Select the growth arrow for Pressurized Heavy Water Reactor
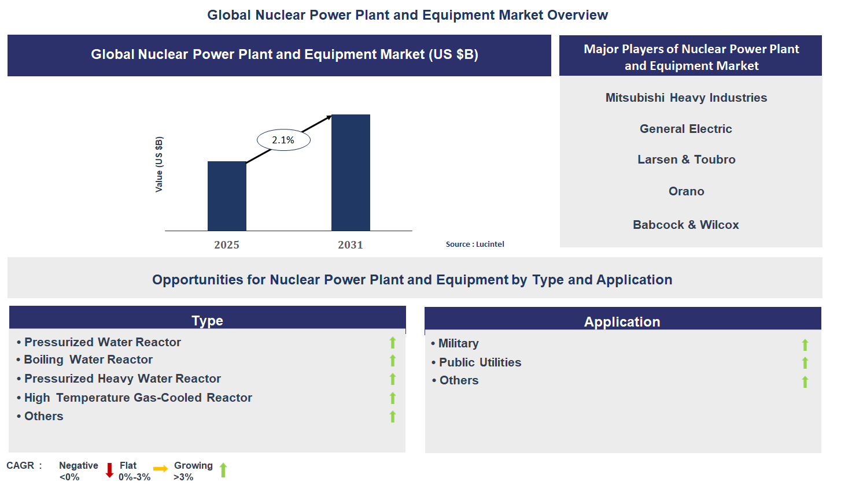The width and height of the screenshot is (852, 504). pos(393,379)
